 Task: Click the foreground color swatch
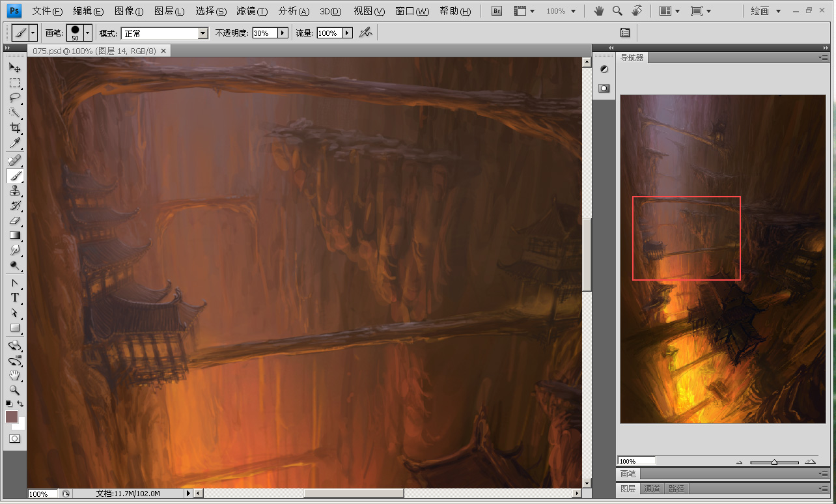(x=12, y=417)
